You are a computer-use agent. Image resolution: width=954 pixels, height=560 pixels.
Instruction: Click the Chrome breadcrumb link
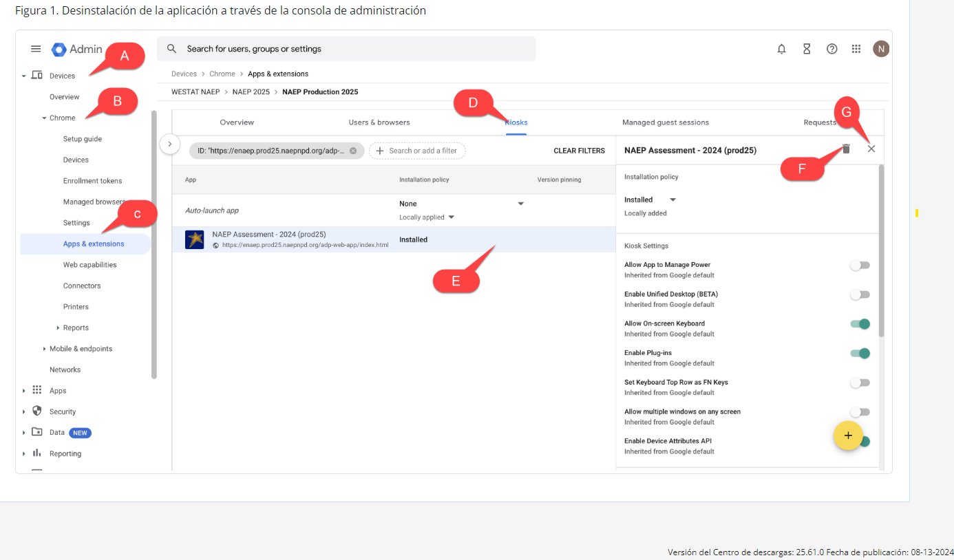coord(222,74)
